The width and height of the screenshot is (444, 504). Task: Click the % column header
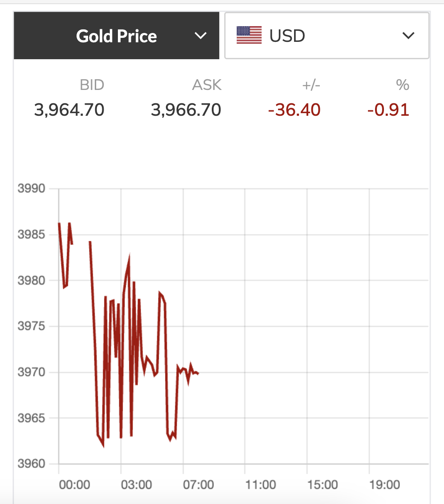coord(403,85)
